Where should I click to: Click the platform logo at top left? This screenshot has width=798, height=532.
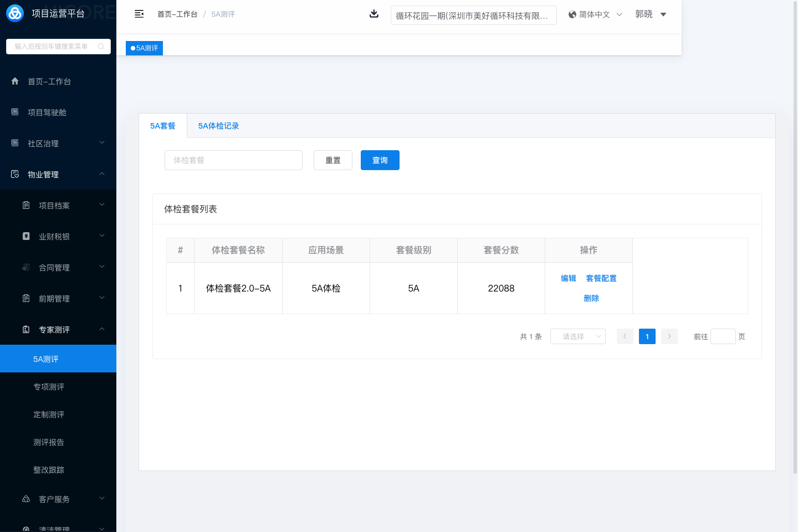pyautogui.click(x=15, y=13)
